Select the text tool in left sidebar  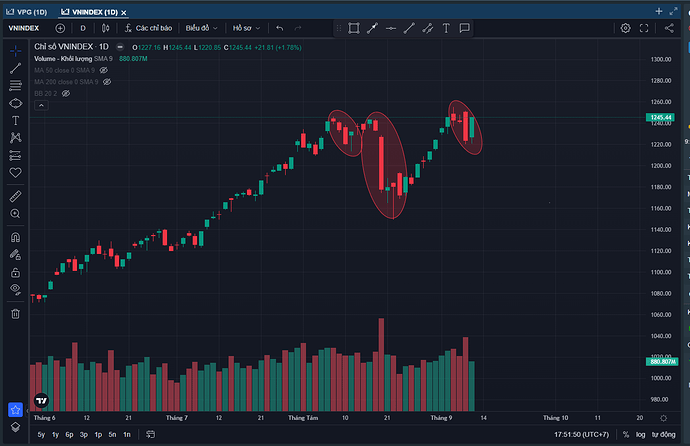(16, 120)
